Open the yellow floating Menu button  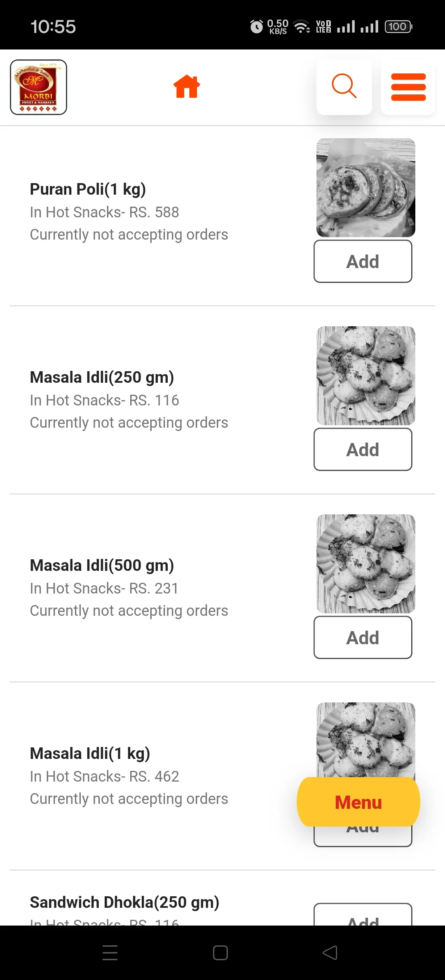pyautogui.click(x=358, y=802)
